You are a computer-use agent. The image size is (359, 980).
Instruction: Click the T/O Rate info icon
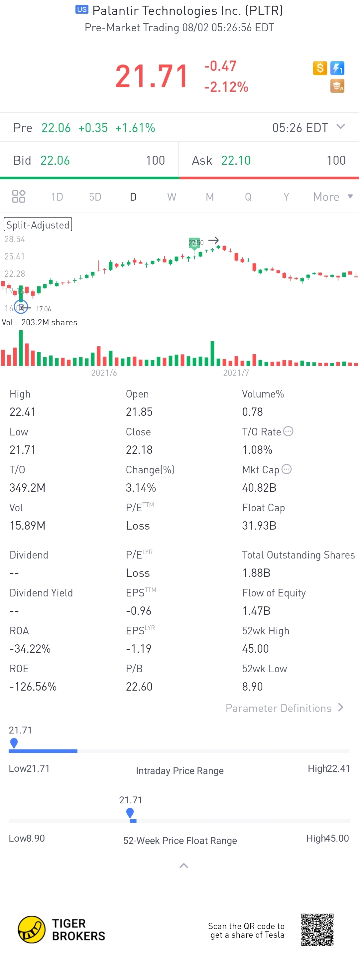pos(288,431)
